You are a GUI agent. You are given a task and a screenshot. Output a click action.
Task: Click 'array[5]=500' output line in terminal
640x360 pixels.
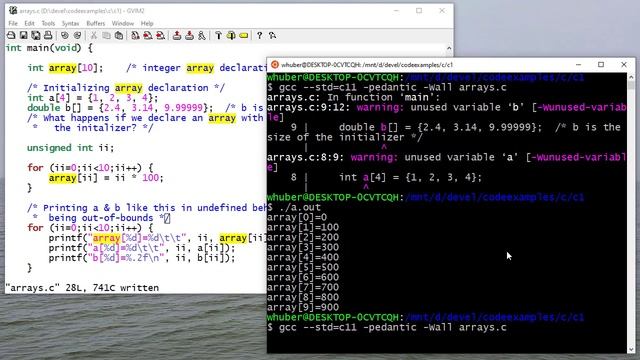click(303, 267)
